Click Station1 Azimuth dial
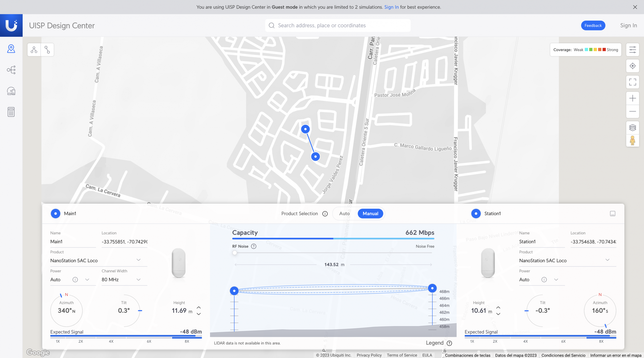The image size is (644, 358). [x=600, y=310]
